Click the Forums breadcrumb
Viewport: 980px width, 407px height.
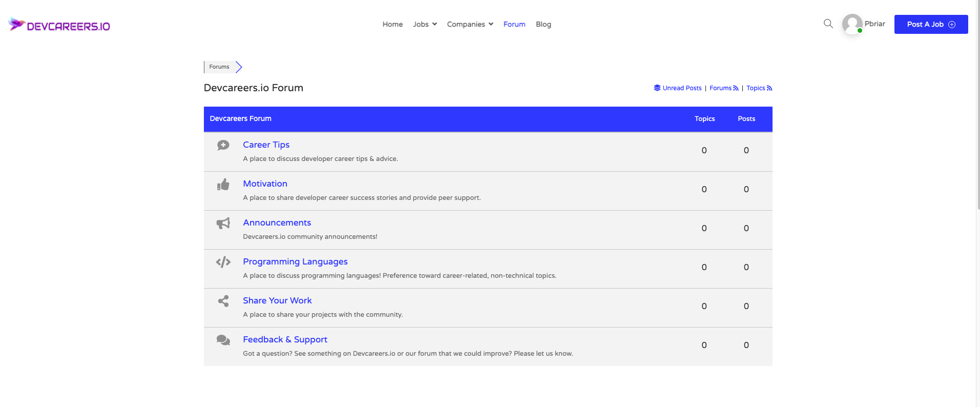(219, 67)
